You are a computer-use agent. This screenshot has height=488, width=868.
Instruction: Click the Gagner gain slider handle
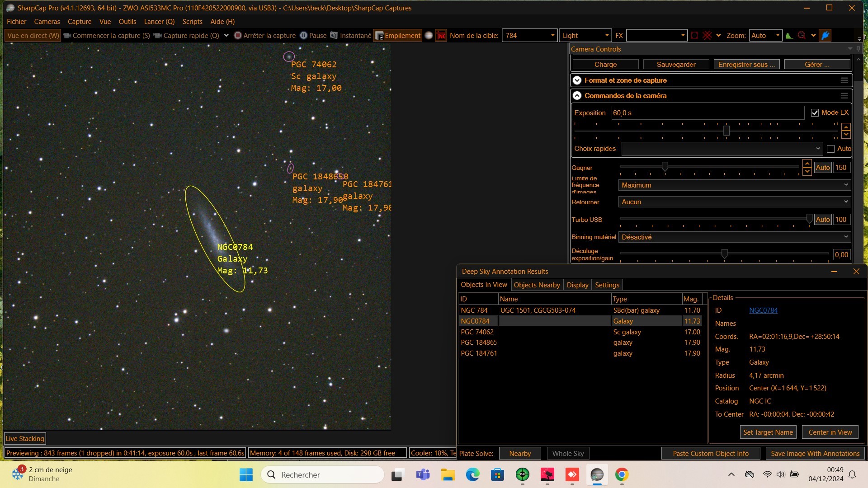[x=665, y=167]
